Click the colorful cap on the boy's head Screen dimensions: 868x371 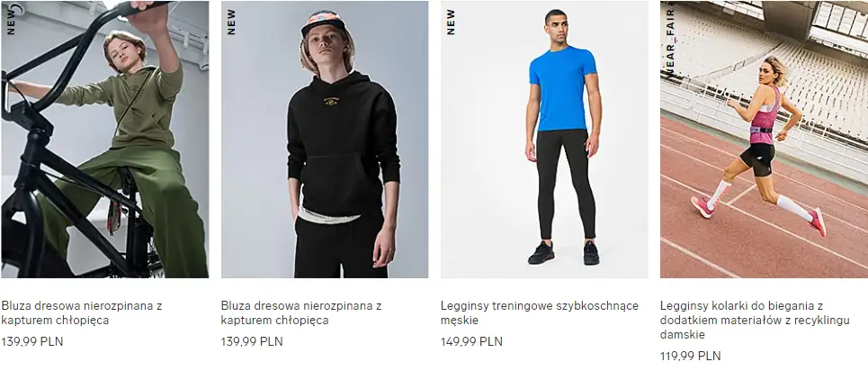pyautogui.click(x=323, y=23)
